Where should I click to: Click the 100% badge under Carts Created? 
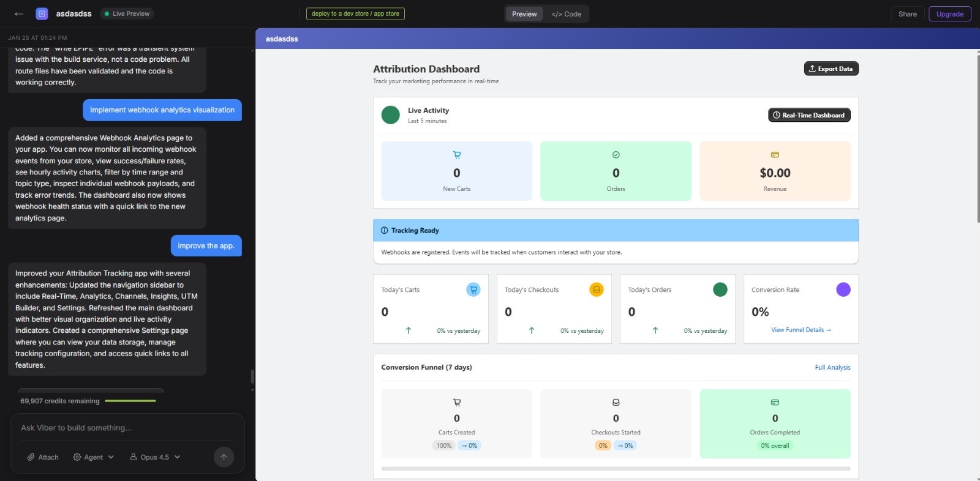point(444,446)
